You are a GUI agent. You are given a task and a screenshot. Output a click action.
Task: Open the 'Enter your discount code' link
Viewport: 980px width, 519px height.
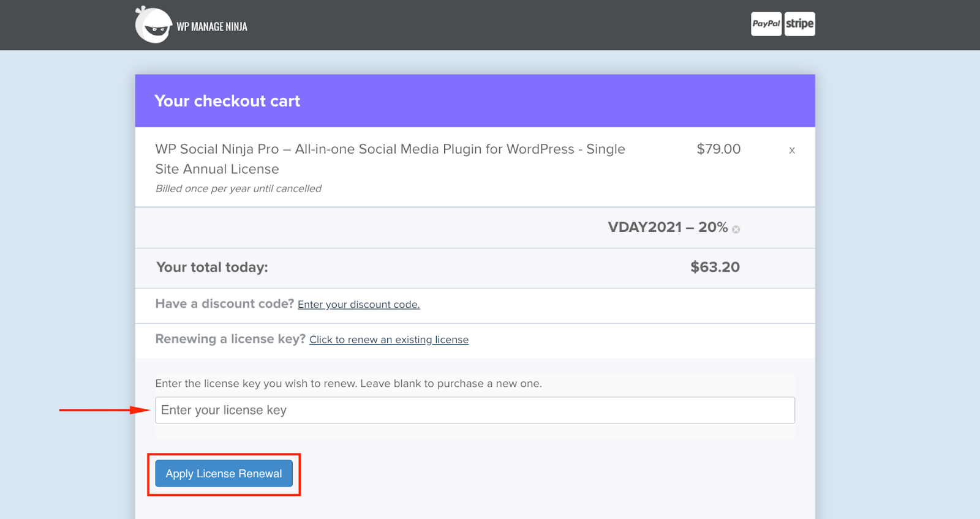coord(358,305)
